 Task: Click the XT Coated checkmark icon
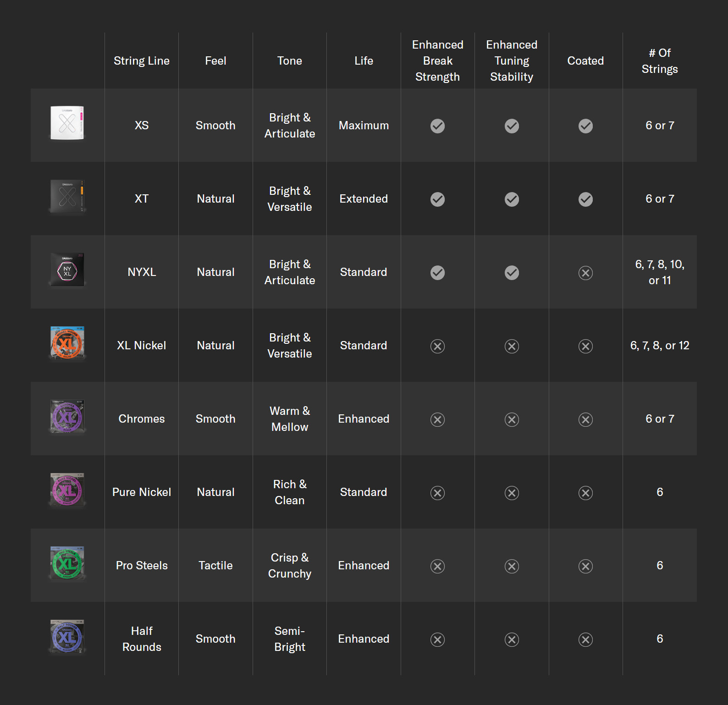tap(585, 199)
